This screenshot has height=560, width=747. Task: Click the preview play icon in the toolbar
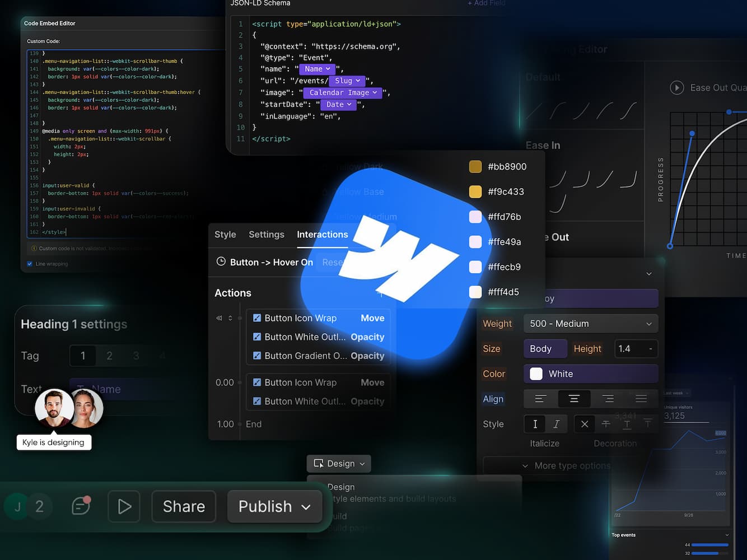pyautogui.click(x=124, y=506)
